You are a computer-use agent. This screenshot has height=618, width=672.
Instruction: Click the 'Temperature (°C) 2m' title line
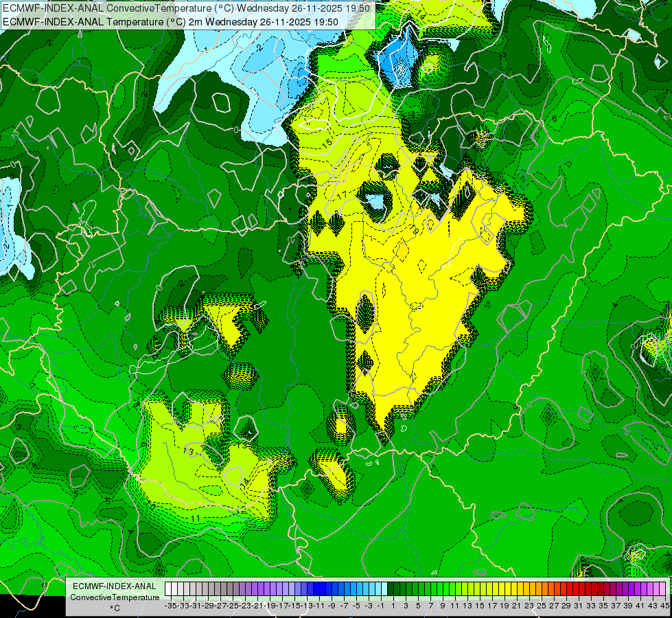[x=170, y=22]
